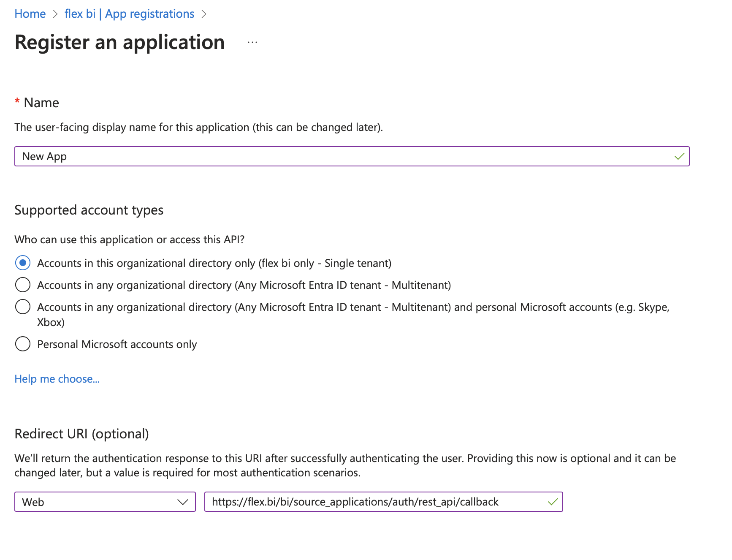
Task: Expand the redirect URI platform combo box
Action: coord(105,502)
